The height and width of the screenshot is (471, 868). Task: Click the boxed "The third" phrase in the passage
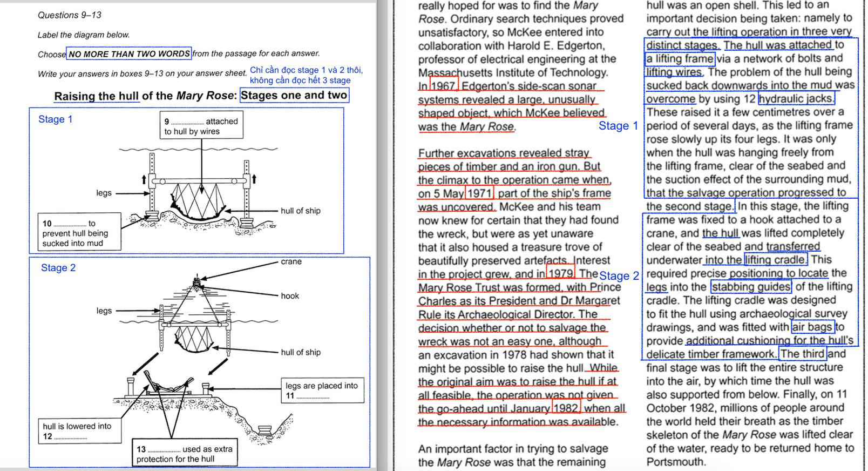point(802,354)
